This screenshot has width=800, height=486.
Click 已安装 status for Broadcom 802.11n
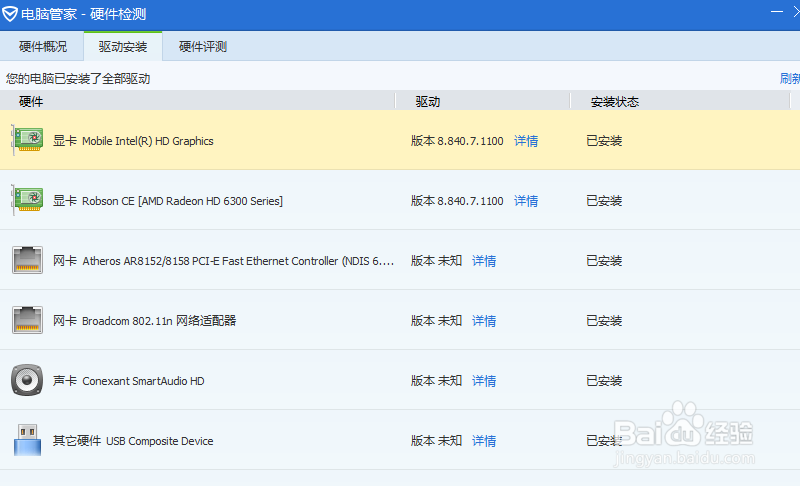(x=604, y=321)
